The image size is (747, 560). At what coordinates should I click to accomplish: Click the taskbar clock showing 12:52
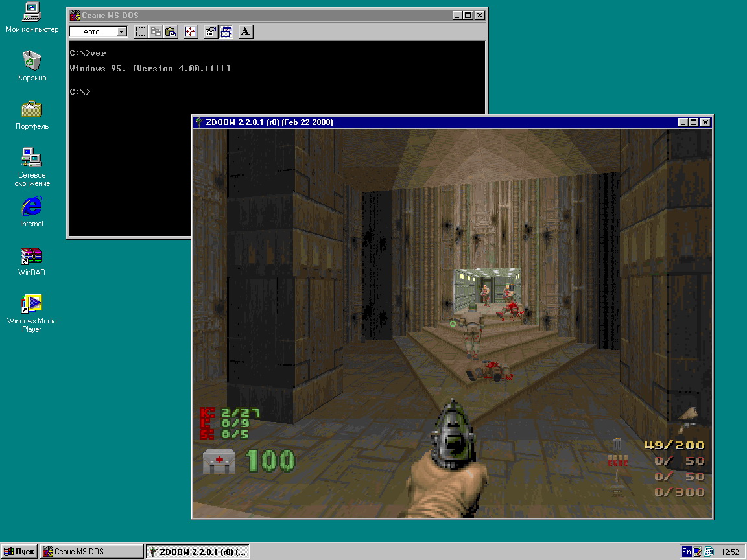click(x=729, y=552)
